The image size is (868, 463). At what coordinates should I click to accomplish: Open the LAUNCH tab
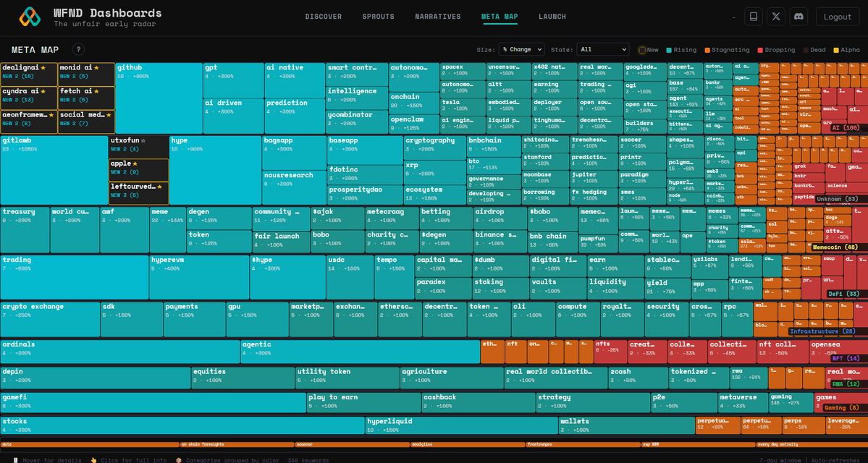pyautogui.click(x=552, y=17)
